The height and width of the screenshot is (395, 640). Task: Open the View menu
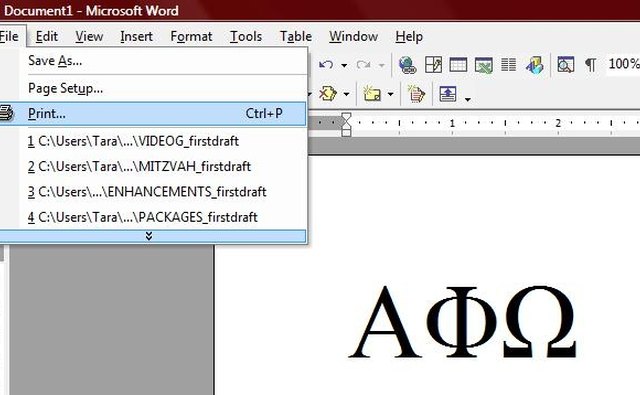[x=89, y=36]
